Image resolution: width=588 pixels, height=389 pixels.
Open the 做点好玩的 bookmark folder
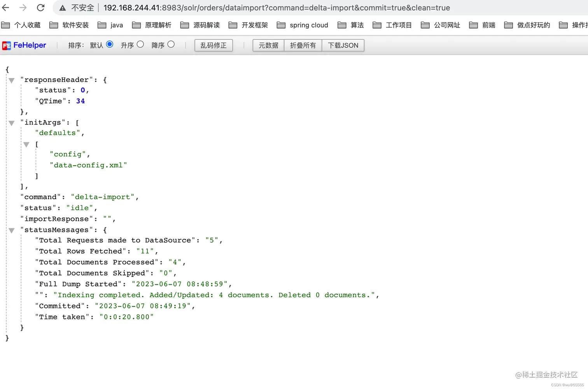point(527,25)
